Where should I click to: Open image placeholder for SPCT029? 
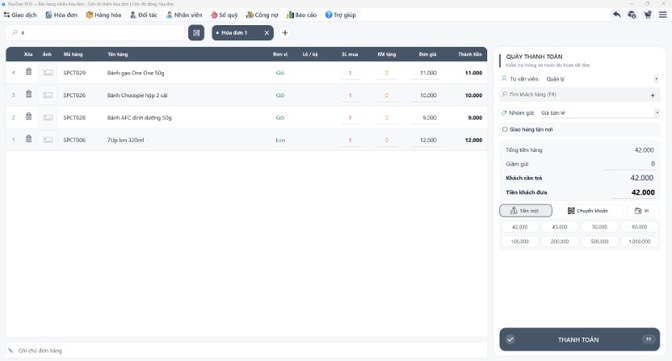pyautogui.click(x=48, y=73)
